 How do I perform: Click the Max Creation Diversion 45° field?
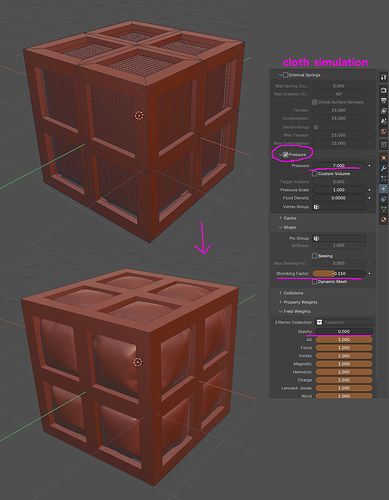click(339, 94)
